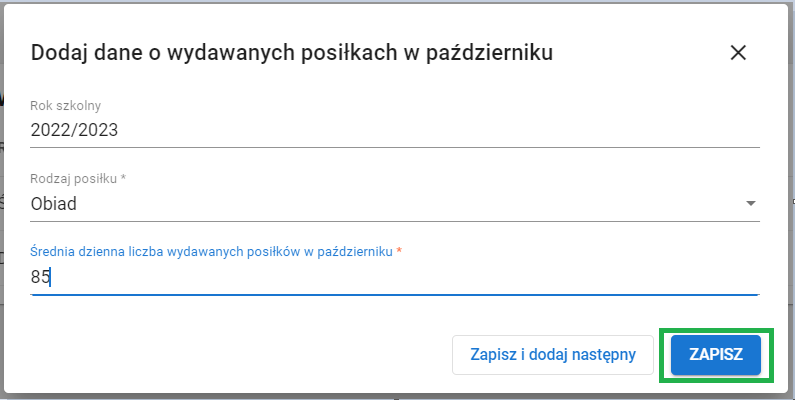Focus the average daily meals input field
Viewport: 795px width, 400px height.
point(400,278)
